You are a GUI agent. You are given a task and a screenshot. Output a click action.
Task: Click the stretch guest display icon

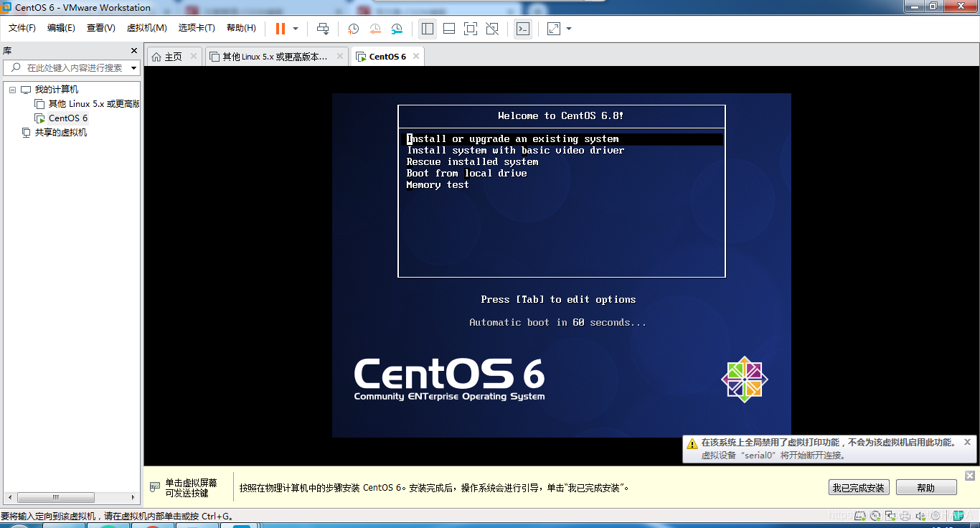[x=554, y=29]
